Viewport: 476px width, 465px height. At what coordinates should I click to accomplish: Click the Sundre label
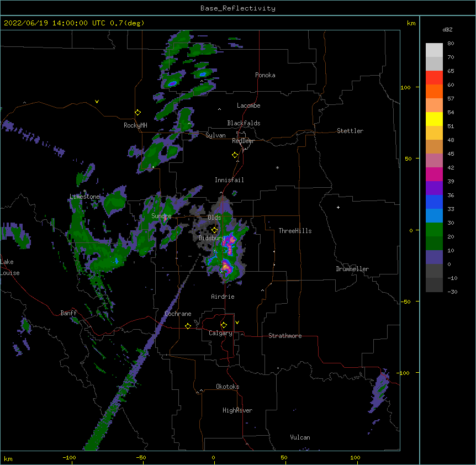(x=161, y=216)
